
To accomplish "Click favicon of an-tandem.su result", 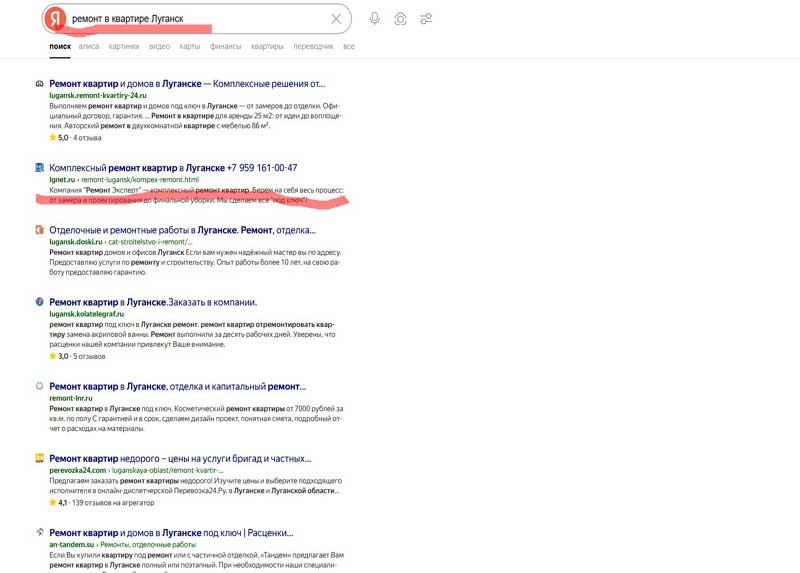I will pyautogui.click(x=39, y=532).
